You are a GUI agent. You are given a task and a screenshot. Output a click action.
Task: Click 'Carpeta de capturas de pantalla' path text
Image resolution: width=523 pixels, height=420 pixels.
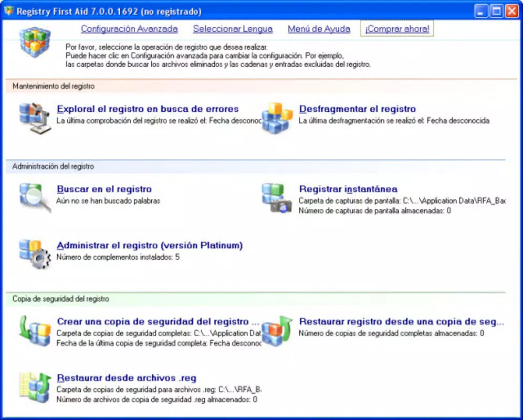pos(402,201)
